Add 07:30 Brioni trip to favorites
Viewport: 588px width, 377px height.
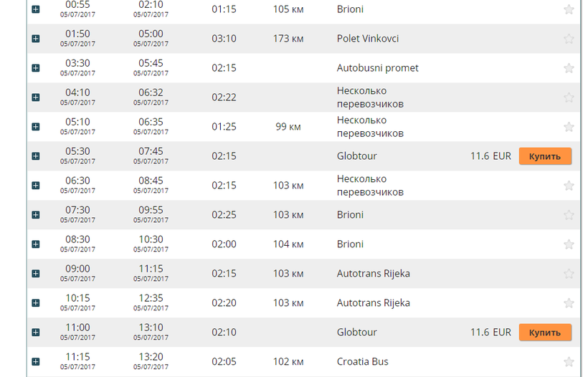[569, 215]
